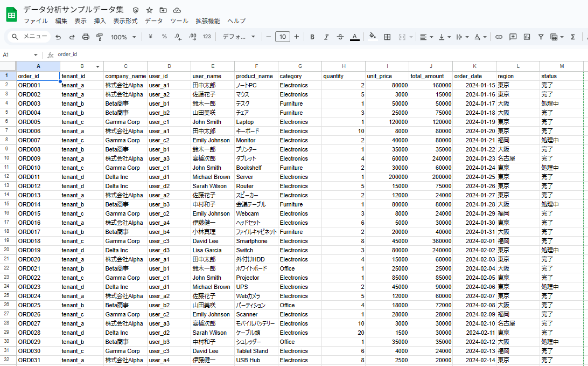Open the zoom 100% dropdown
The width and height of the screenshot is (588, 366).
pyautogui.click(x=123, y=37)
